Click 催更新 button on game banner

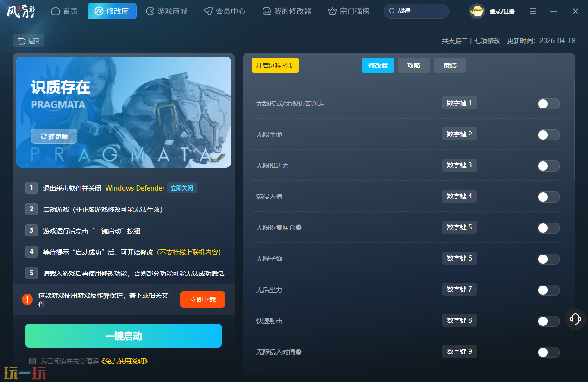[x=54, y=136]
